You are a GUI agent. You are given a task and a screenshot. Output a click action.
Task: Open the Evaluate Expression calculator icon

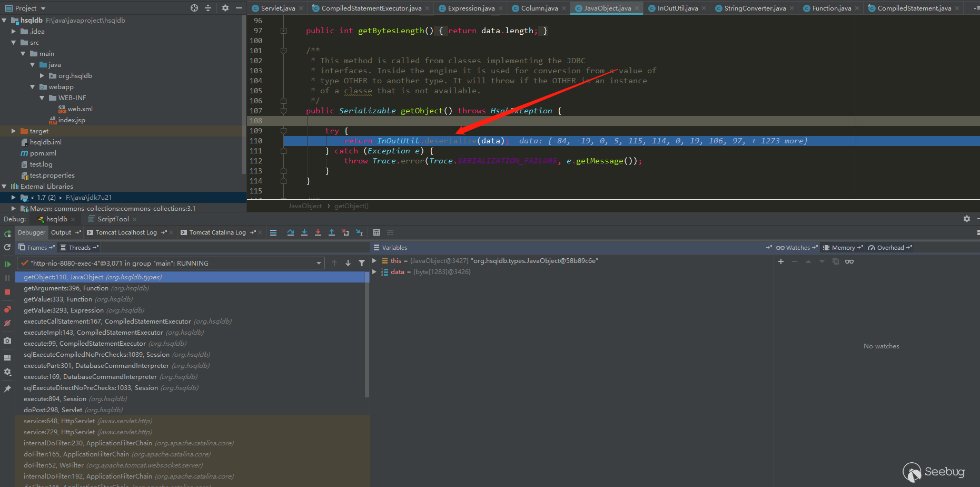click(x=377, y=232)
